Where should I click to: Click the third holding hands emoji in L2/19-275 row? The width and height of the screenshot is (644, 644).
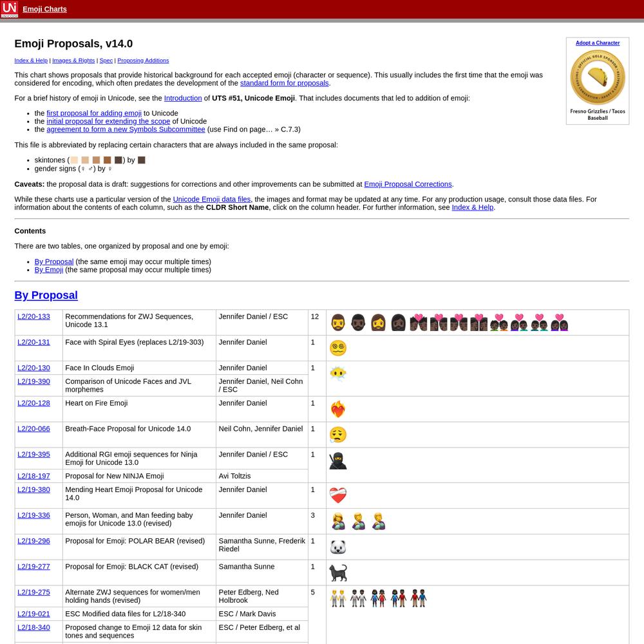tap(379, 598)
